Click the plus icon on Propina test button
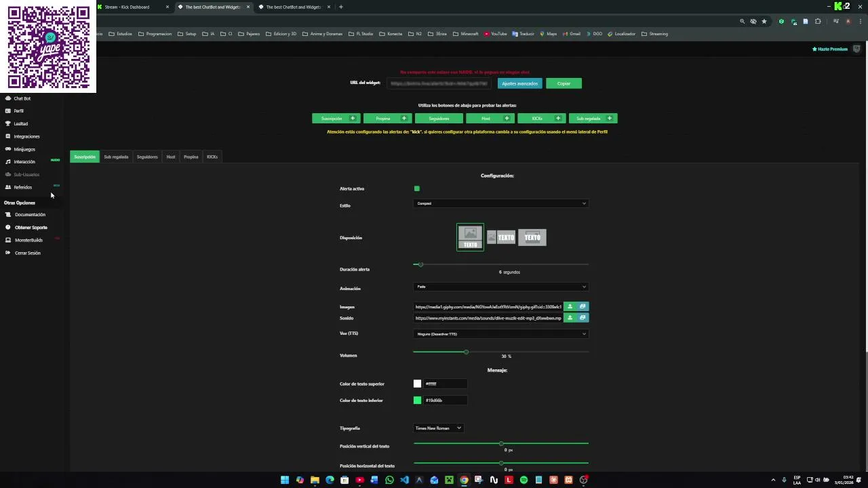 click(x=404, y=119)
